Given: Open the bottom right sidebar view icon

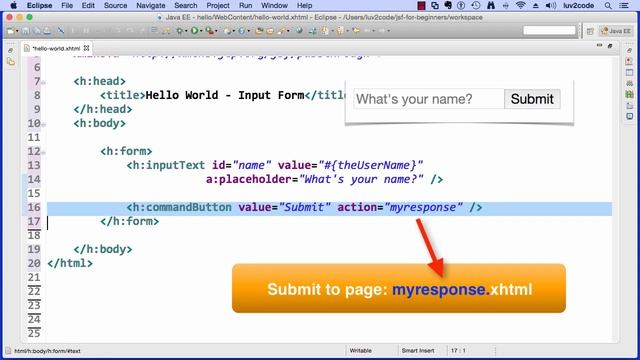Looking at the screenshot, I should 629,116.
